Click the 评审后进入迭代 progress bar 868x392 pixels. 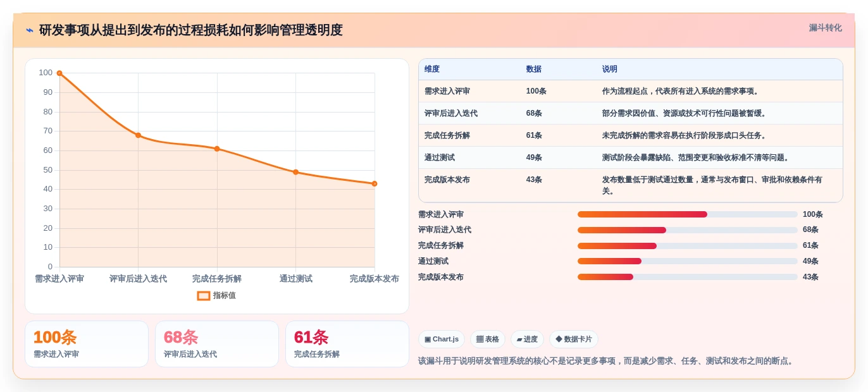coord(688,230)
